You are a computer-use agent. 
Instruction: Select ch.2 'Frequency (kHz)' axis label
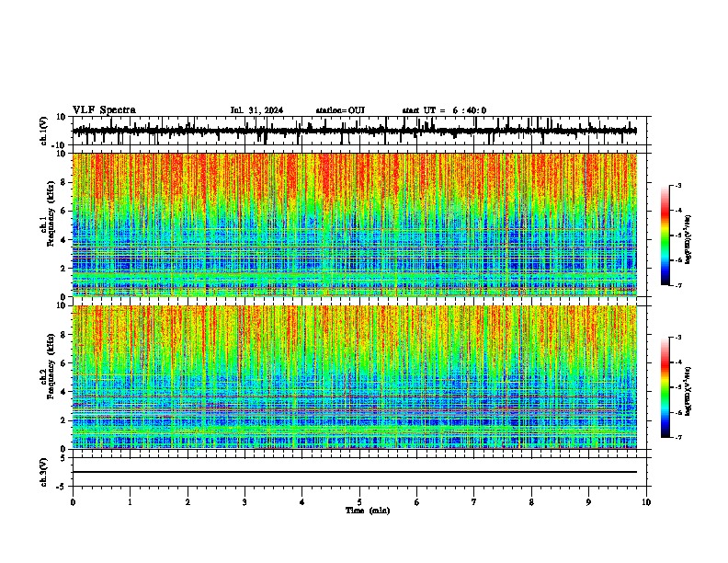coord(51,366)
